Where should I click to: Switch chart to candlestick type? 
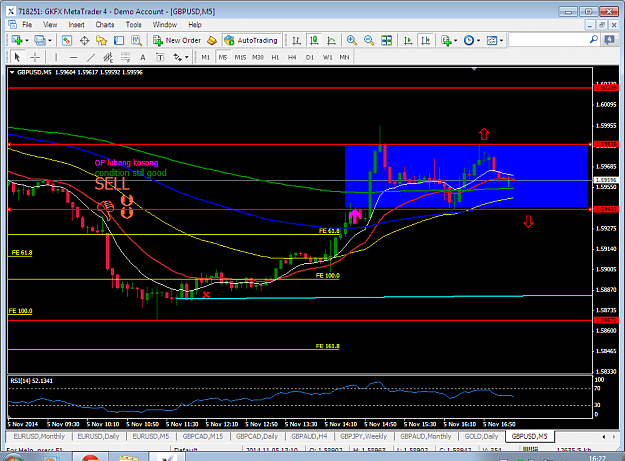[314, 40]
